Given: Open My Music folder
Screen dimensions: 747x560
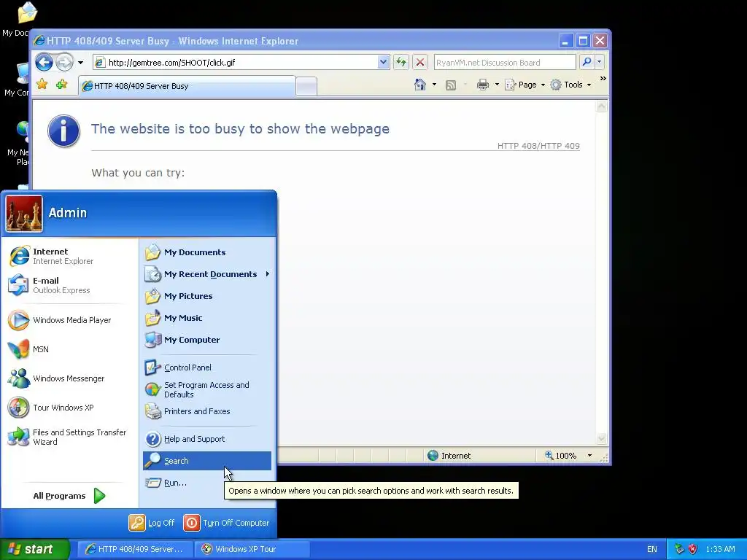Looking at the screenshot, I should pyautogui.click(x=206, y=318).
